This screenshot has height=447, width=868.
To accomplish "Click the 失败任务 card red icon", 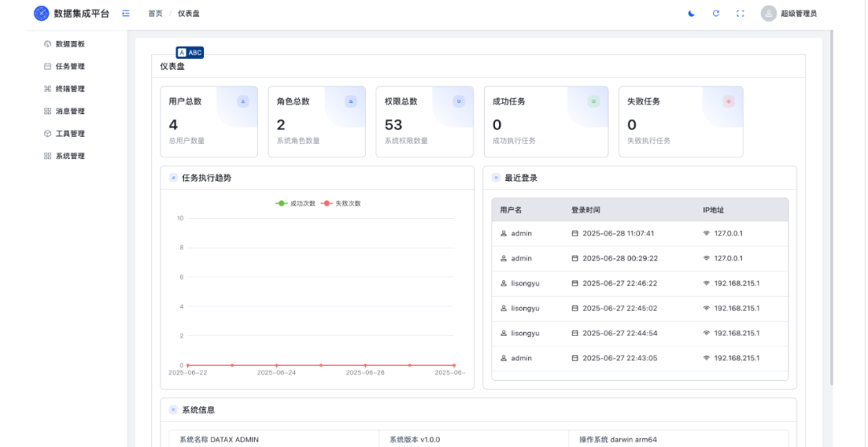I will [x=728, y=101].
